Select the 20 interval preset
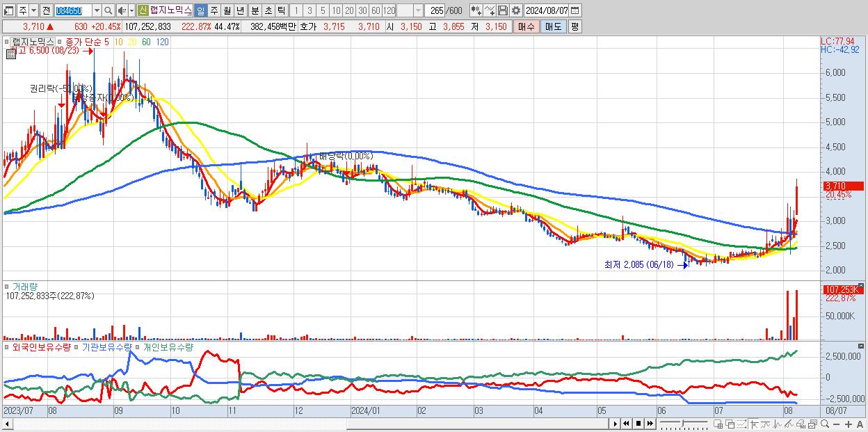 349,10
